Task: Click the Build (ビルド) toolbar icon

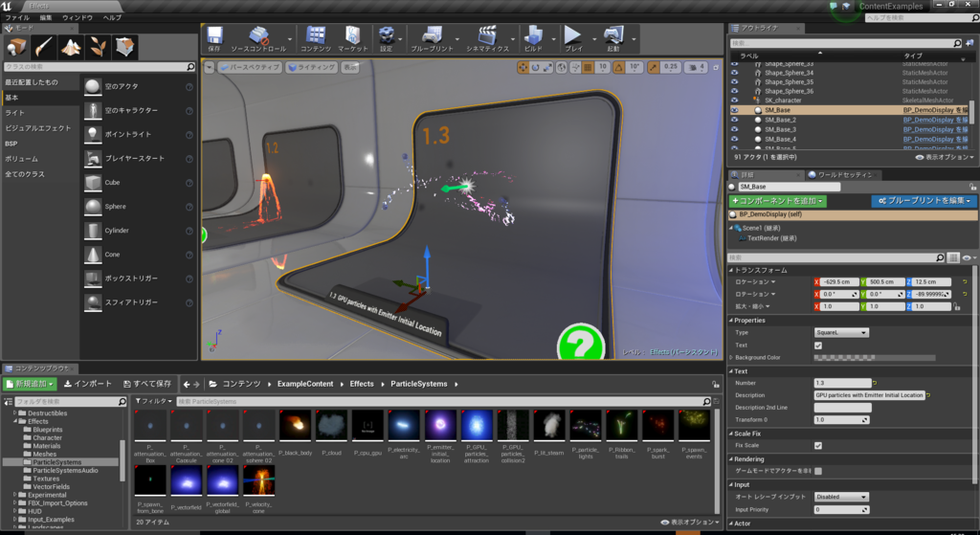Action: [x=533, y=36]
